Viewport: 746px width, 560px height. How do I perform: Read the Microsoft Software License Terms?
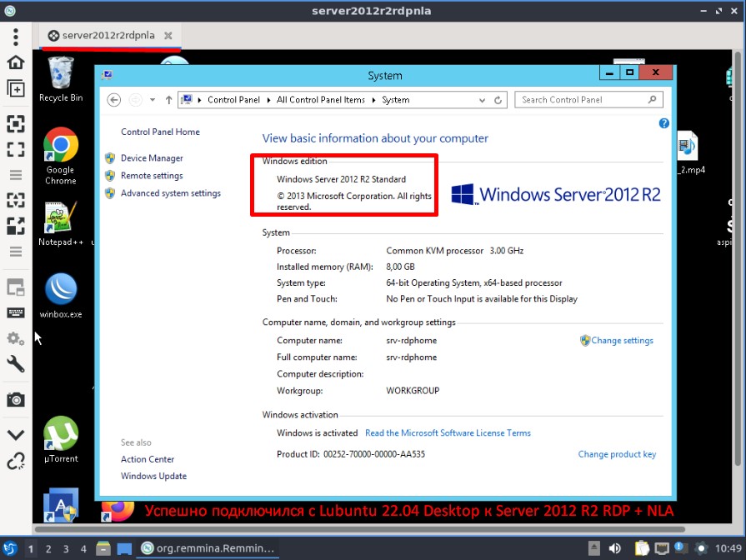point(448,433)
